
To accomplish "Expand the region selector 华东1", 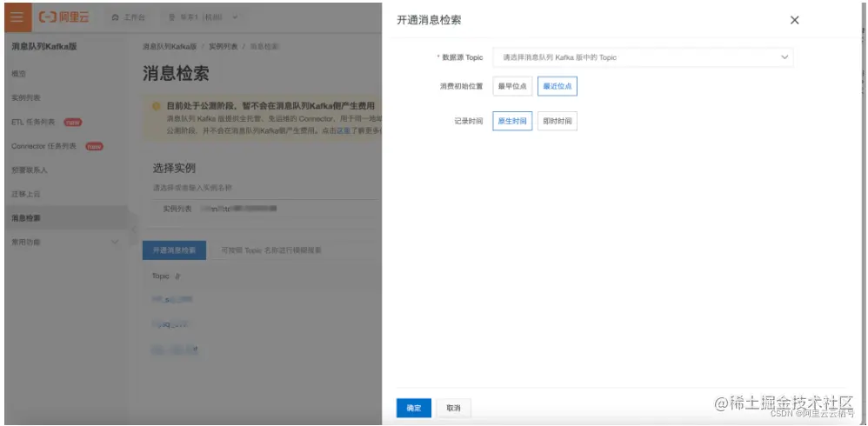I will [x=204, y=17].
